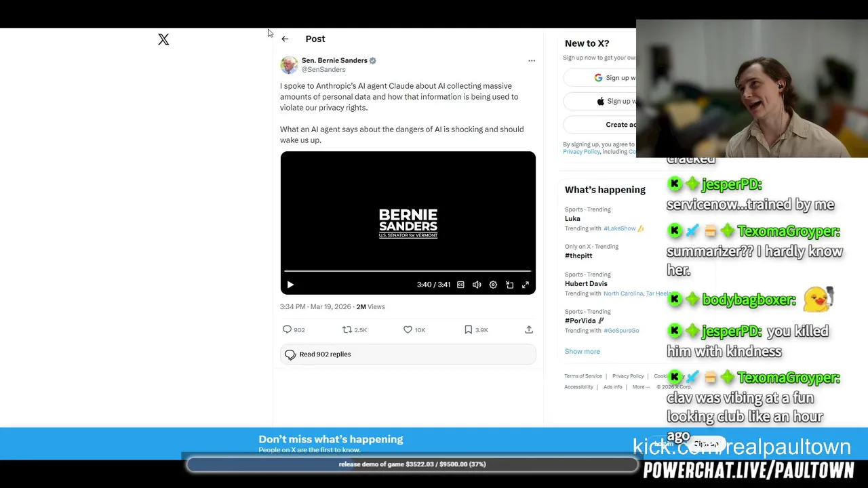
Task: Click the @SenSanders handle
Action: (x=323, y=70)
